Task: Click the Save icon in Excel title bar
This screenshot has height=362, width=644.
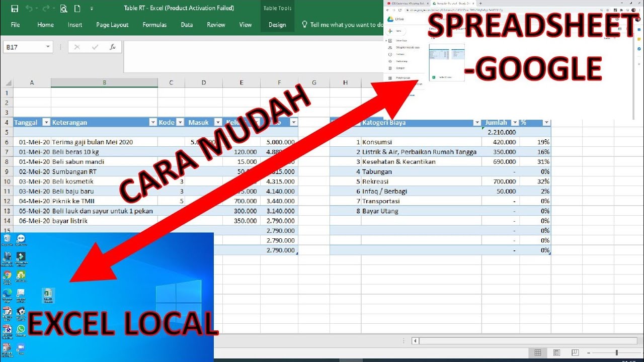Action: point(15,9)
